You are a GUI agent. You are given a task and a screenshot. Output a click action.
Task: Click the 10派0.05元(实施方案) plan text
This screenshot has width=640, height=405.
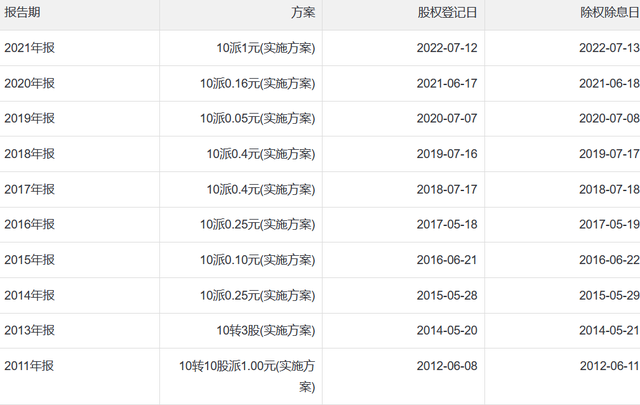258,119
